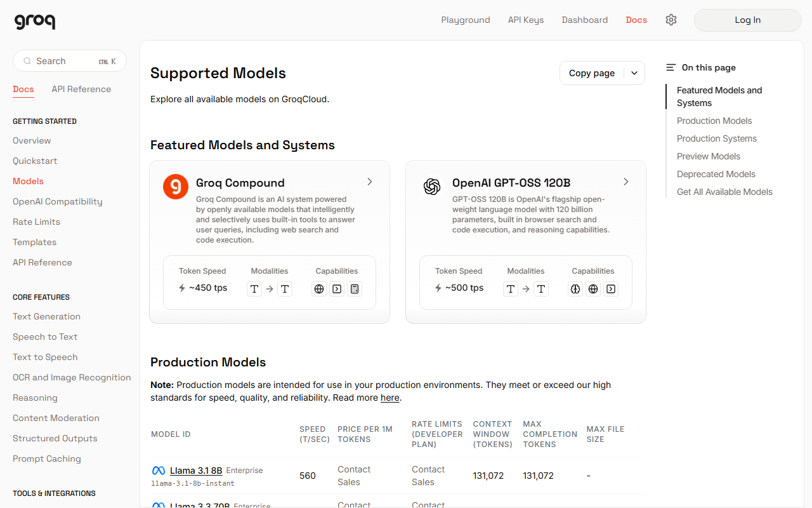Jump to Featured Models and Systems section
812x508 pixels.
coord(719,97)
